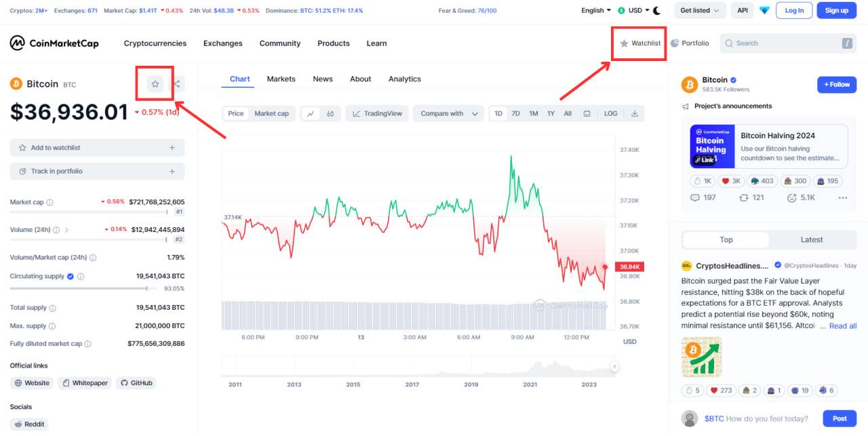The width and height of the screenshot is (868, 436).
Task: Open the English language dropdown
Action: point(596,10)
